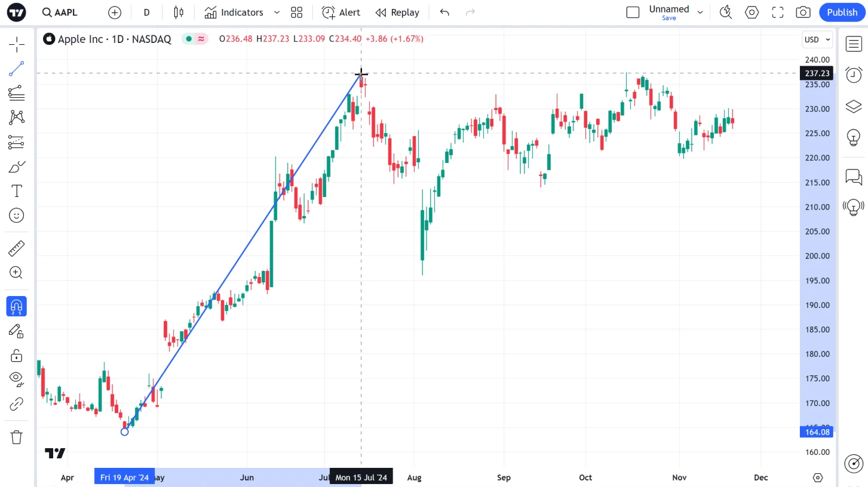Screen dimensions: 868x487
Task: Open the alerts clock panel
Action: pos(854,75)
